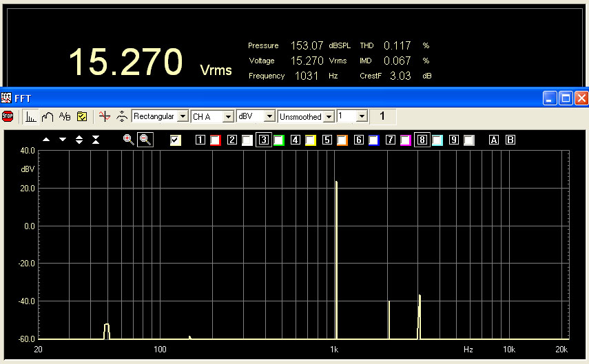Click the vertical compress arrows icon
Viewport: 589px width, 364px height.
(x=96, y=140)
